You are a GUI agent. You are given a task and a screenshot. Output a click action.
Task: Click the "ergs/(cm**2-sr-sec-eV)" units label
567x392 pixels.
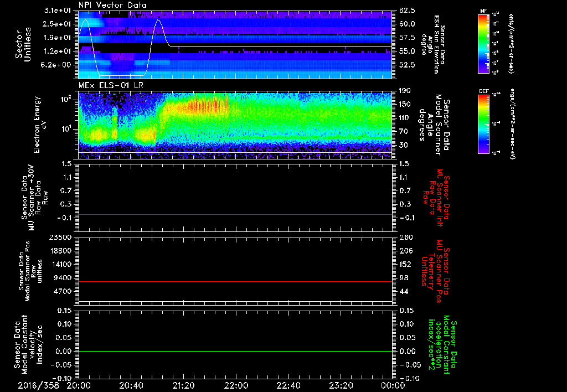pos(512,124)
